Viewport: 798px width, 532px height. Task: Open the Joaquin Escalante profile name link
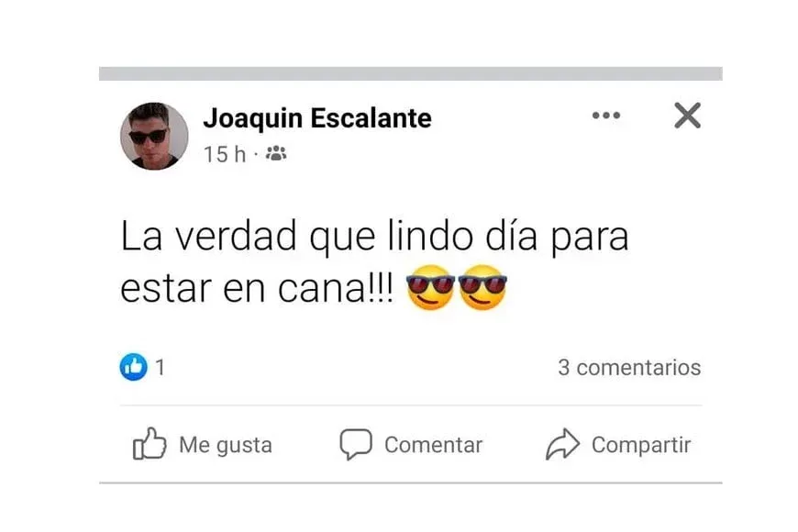317,118
